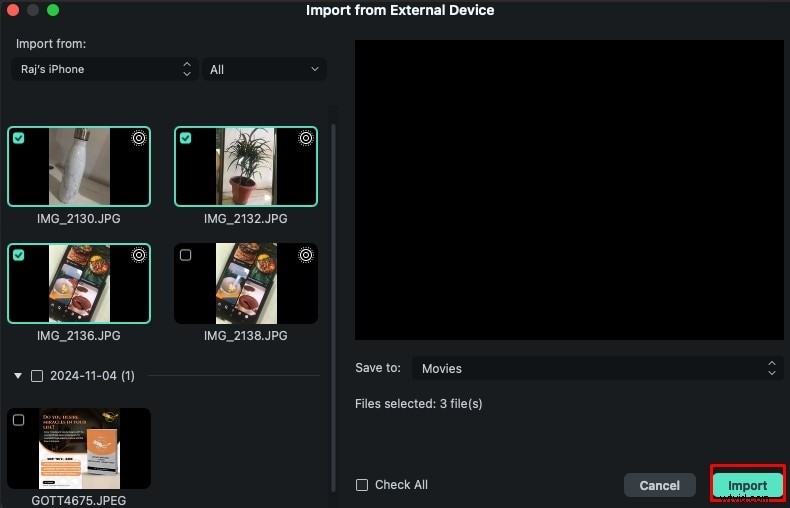Viewport: 790px width, 508px height.
Task: Click the 2024-11-04 (1) group label
Action: (92, 376)
